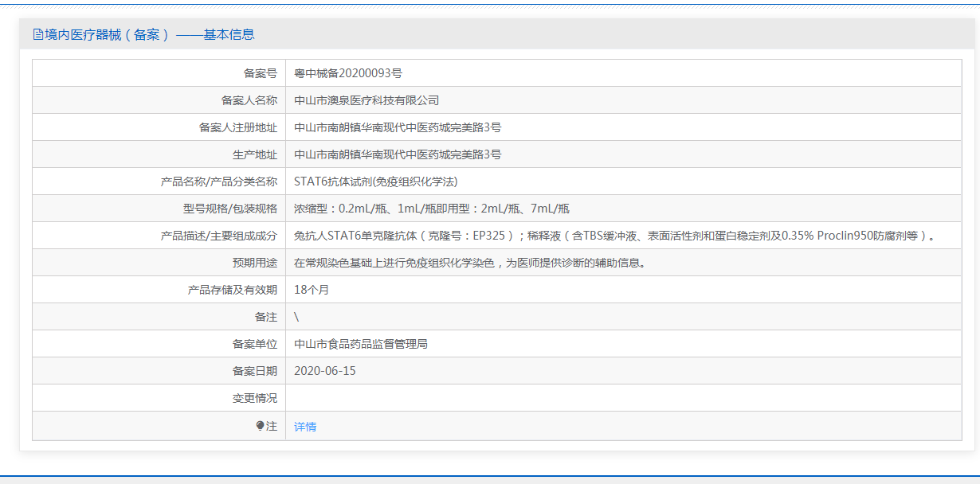
Task: Click the 备注 label
Action: coord(266,317)
